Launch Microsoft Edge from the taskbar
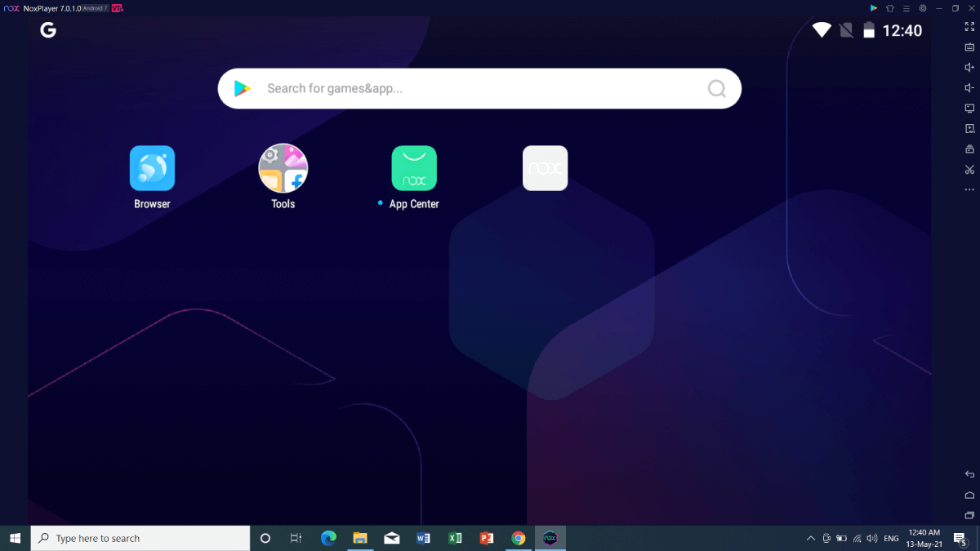The width and height of the screenshot is (980, 551). (x=328, y=538)
